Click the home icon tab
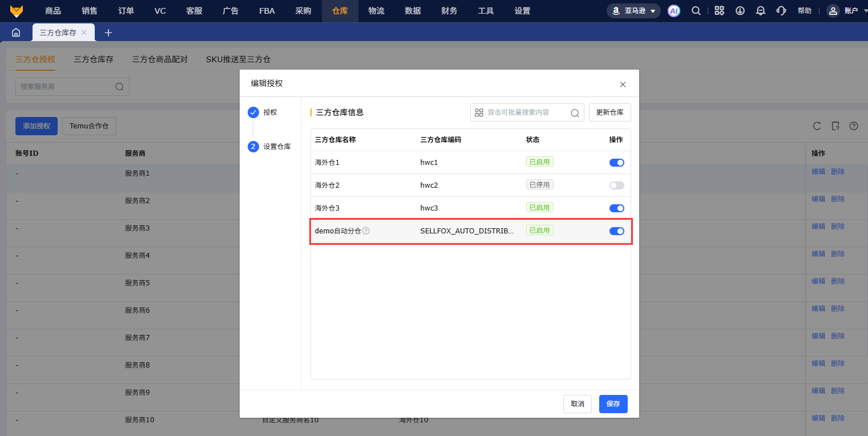 [x=16, y=33]
